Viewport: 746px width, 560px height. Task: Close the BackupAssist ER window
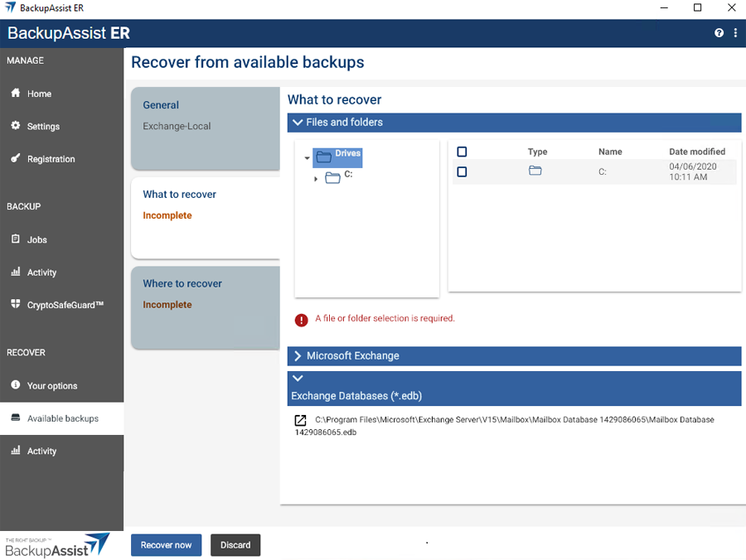pos(732,7)
